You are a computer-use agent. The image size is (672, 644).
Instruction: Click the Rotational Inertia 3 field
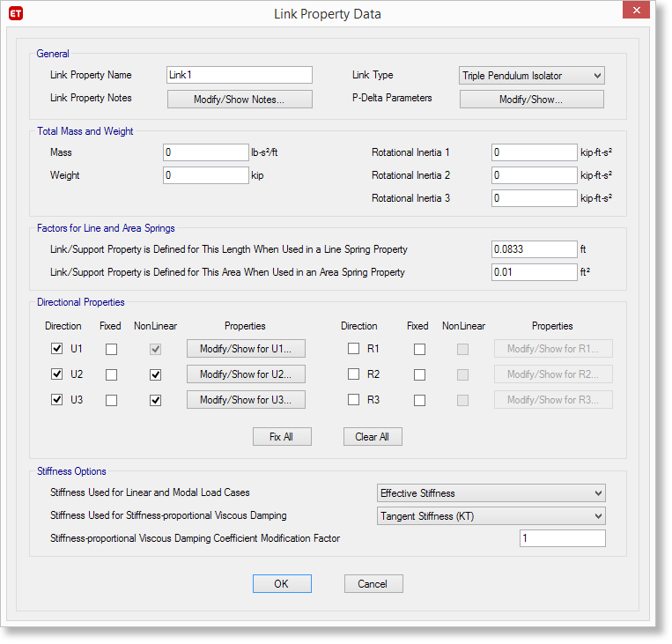tap(535, 198)
